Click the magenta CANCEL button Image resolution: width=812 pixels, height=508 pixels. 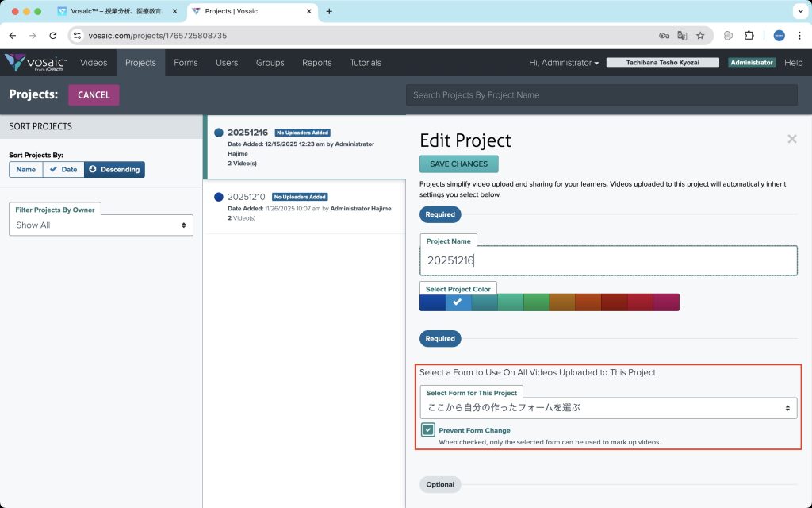(x=94, y=95)
